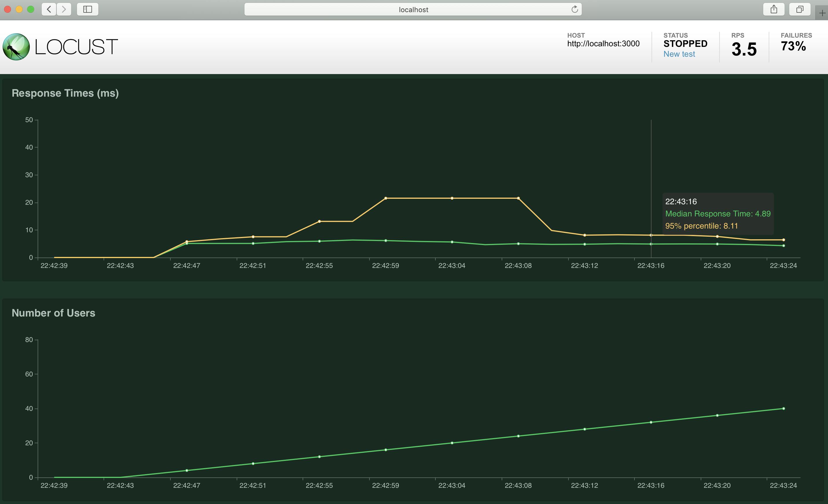Open the Safari share menu icon

tap(774, 9)
